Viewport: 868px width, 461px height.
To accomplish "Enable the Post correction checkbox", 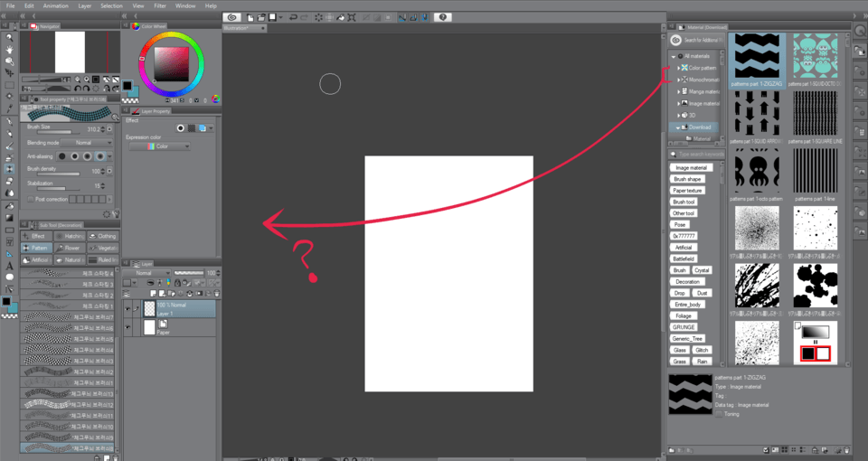I will 31,199.
